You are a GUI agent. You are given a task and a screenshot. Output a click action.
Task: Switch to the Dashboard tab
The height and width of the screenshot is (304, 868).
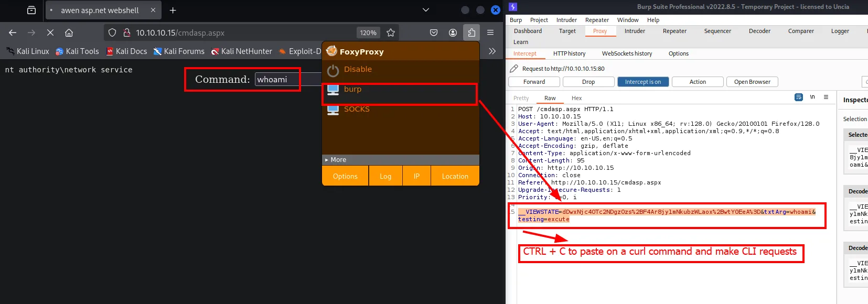coord(528,31)
